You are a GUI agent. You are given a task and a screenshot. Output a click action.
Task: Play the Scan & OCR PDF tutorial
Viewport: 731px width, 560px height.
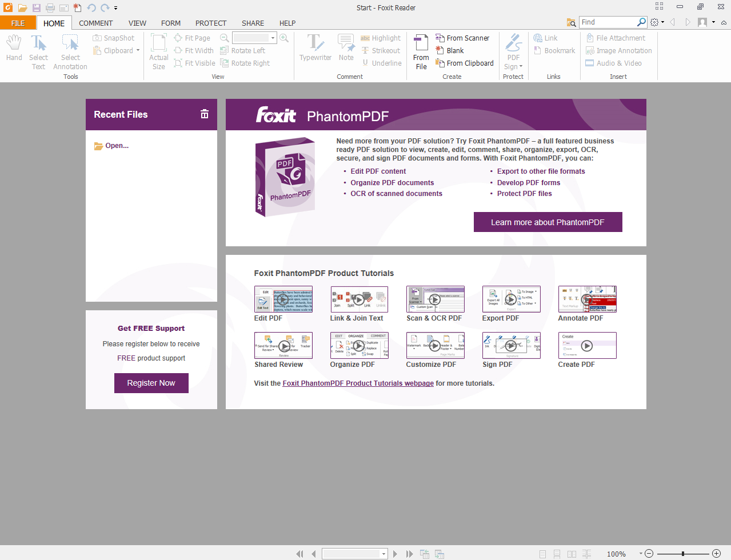pos(435,299)
